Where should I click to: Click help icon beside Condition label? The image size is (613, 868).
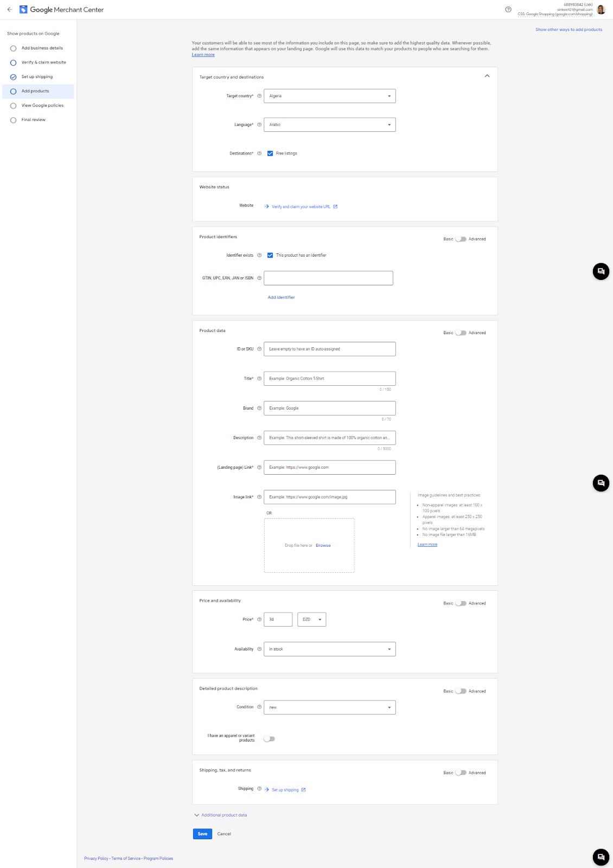pyautogui.click(x=259, y=707)
